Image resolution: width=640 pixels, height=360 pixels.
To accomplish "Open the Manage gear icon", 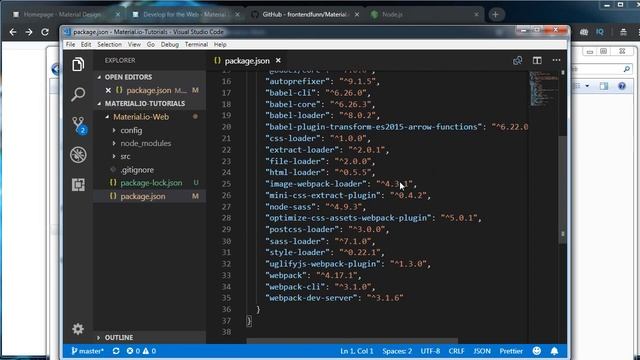I will [78, 329].
